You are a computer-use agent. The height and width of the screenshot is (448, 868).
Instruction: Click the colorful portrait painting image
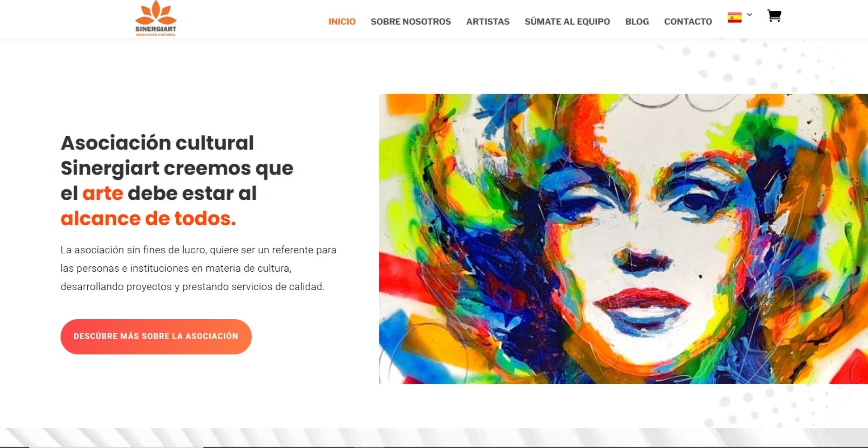pyautogui.click(x=623, y=239)
